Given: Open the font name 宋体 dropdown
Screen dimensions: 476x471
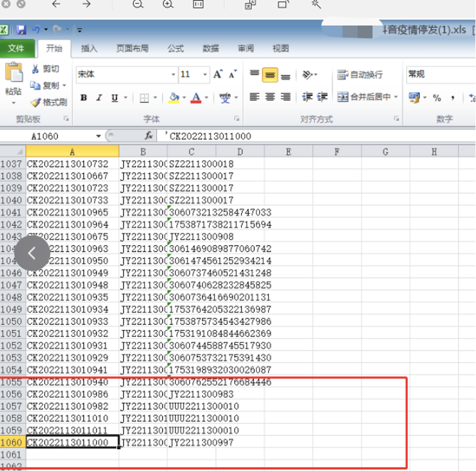Looking at the screenshot, I should (x=173, y=74).
